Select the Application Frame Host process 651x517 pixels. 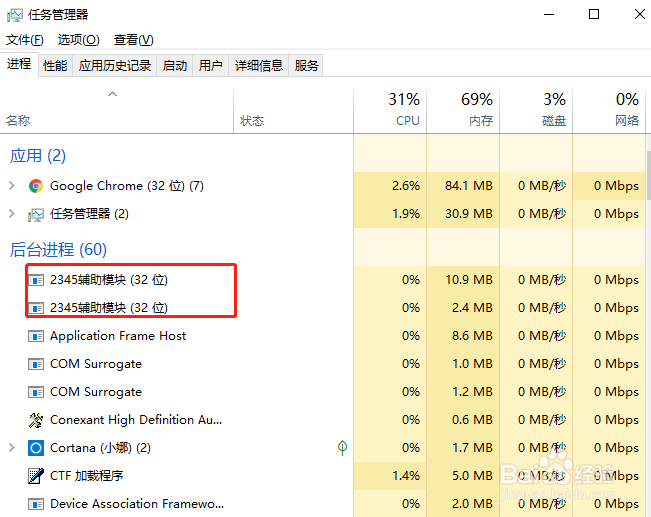(x=118, y=336)
